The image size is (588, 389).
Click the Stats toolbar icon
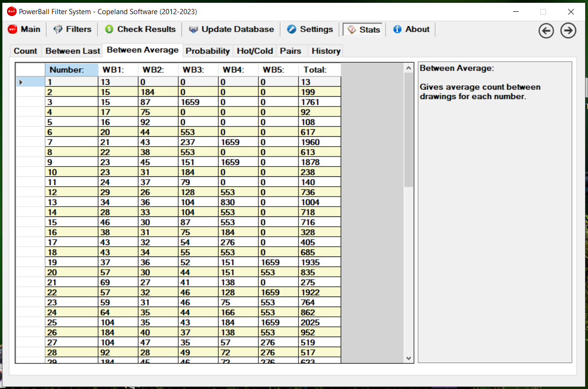[352, 30]
